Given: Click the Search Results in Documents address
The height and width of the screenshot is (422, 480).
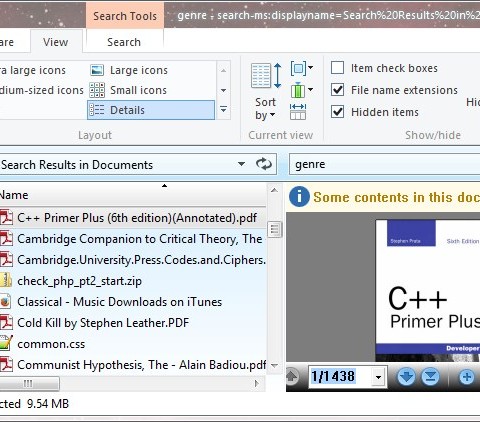Looking at the screenshot, I should 77,165.
